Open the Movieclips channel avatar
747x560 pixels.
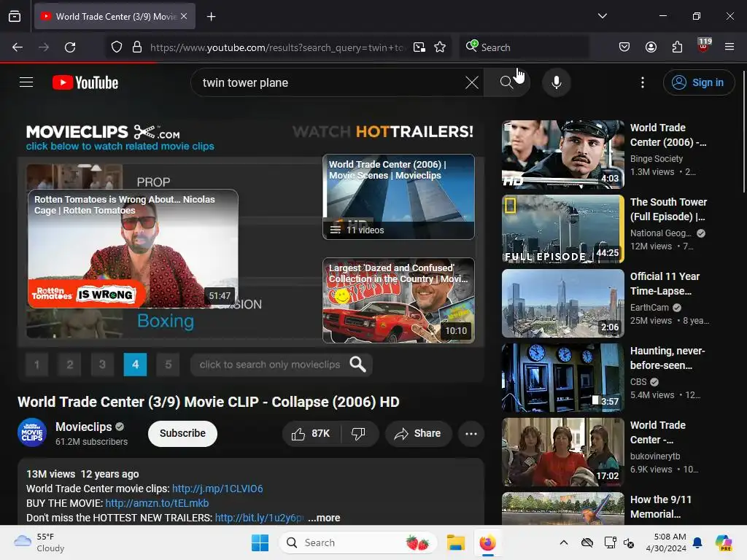[x=32, y=432]
